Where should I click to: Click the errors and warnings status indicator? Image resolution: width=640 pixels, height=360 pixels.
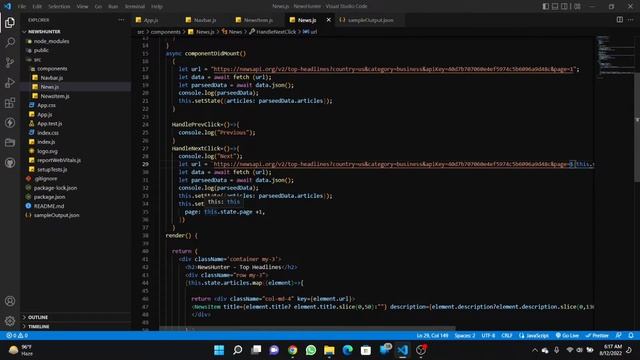(x=17, y=336)
